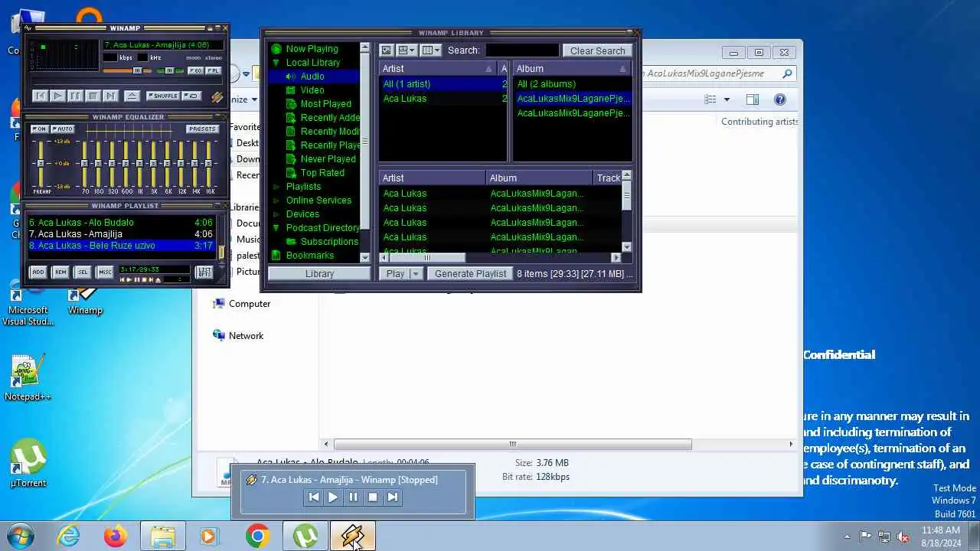The image size is (980, 551).
Task: Click the library tree's scroll down arrow
Action: [x=364, y=258]
